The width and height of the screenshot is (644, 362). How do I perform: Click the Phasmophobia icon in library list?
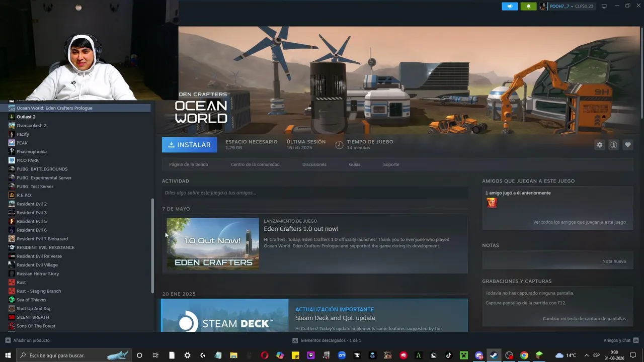coord(12,151)
